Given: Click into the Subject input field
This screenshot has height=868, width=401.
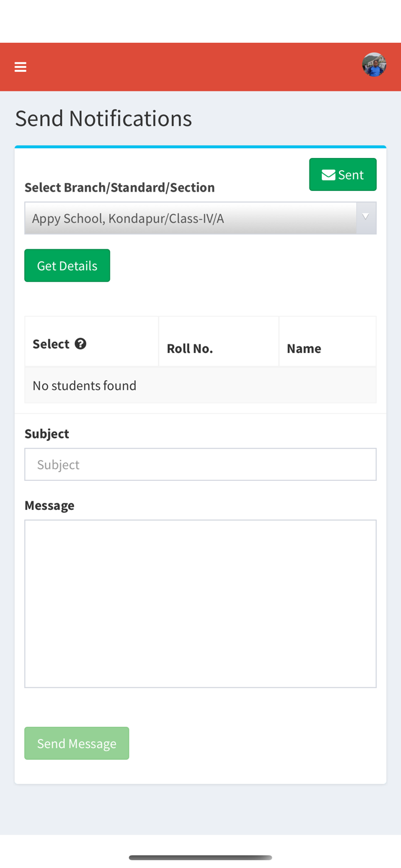Looking at the screenshot, I should click(200, 464).
